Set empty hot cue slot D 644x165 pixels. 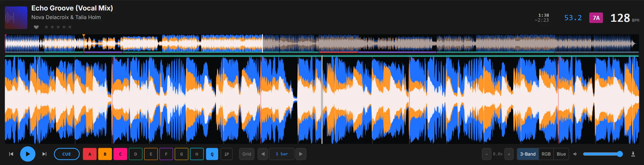136,154
